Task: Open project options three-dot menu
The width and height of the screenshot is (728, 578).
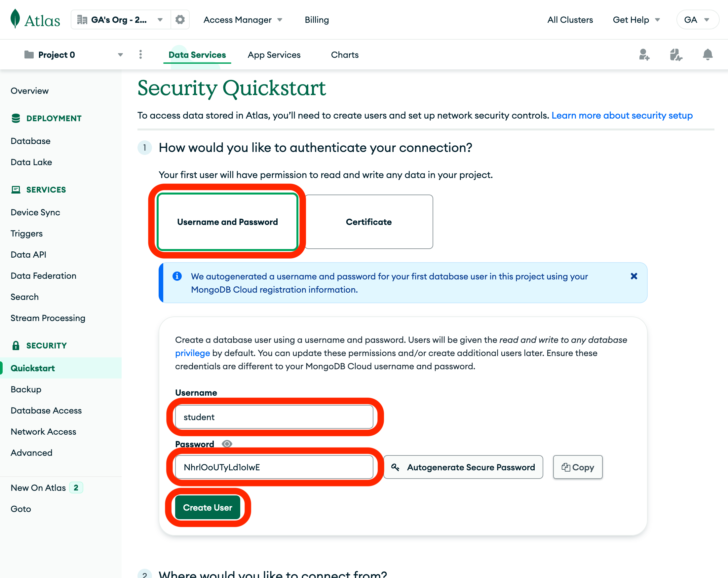Action: pos(141,54)
